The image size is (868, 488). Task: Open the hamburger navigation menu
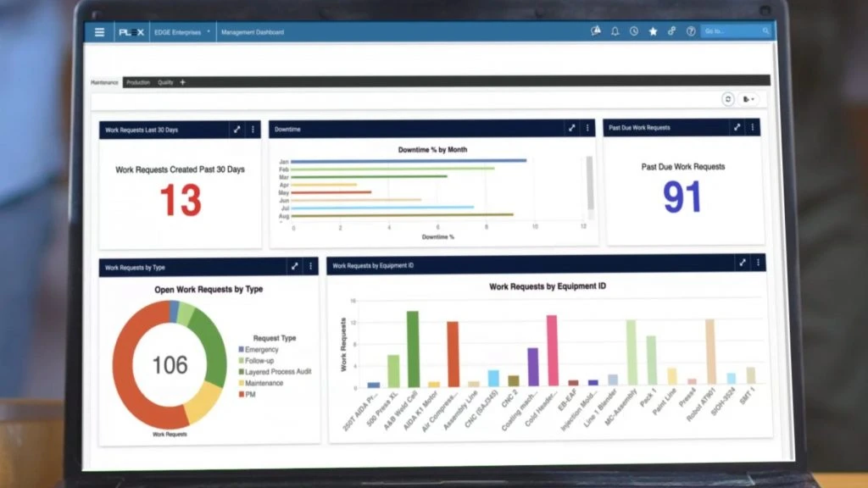coord(99,31)
